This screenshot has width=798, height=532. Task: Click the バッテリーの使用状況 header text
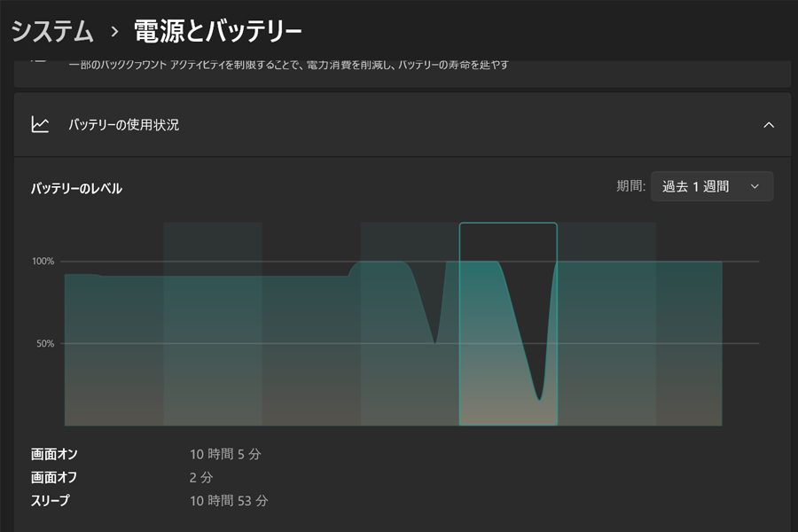123,125
